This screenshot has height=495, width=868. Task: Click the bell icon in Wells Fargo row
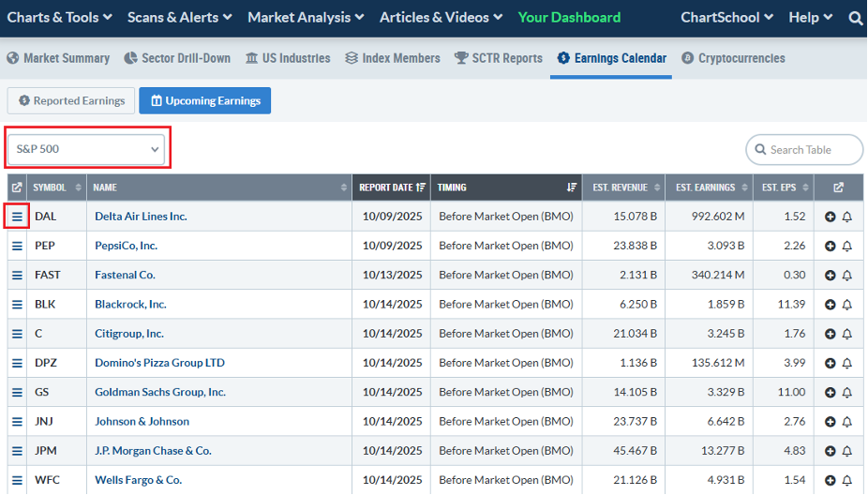coord(847,480)
